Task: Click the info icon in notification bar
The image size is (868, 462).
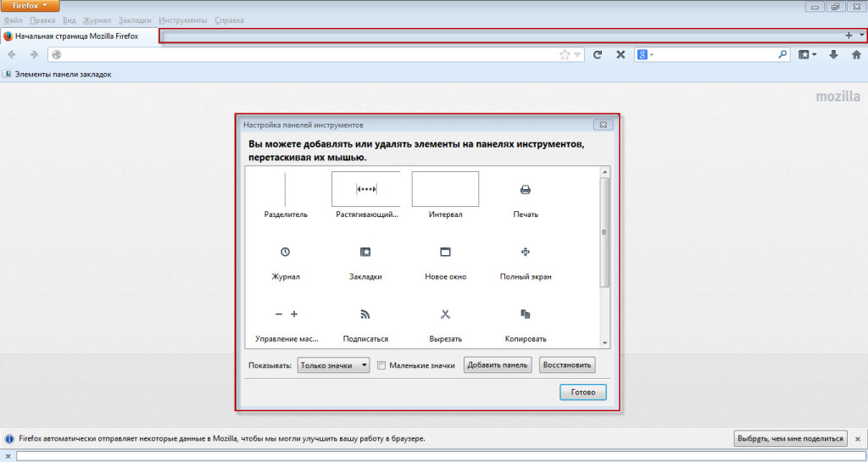Action: coord(8,439)
